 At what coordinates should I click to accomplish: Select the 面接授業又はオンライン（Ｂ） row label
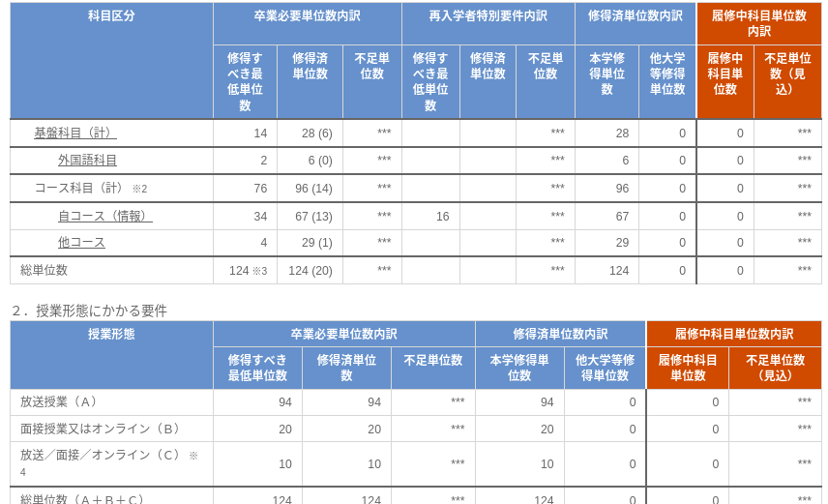(x=103, y=429)
